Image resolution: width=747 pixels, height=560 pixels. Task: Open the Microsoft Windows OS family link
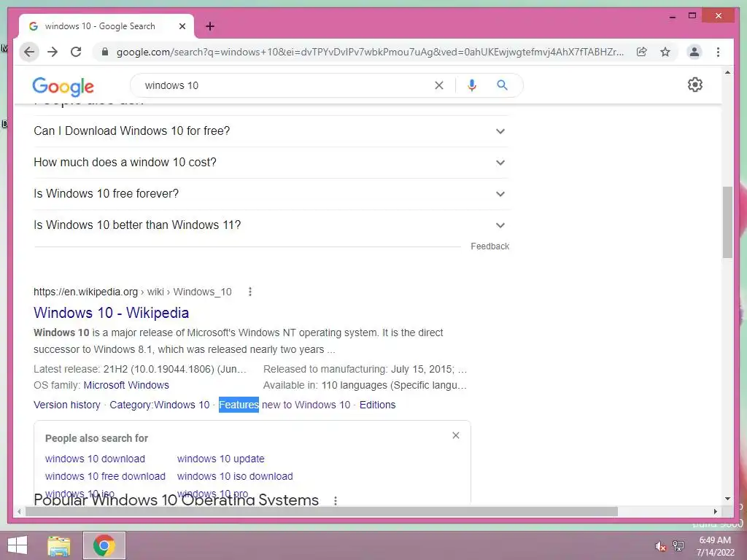click(126, 385)
